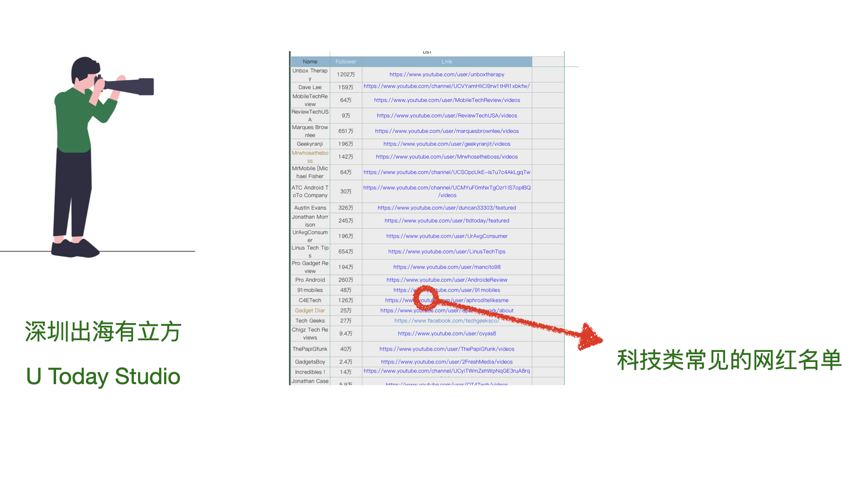Viewport: 868px width, 488px height.
Task: Select the 1202万 follower count cell
Action: pyautogui.click(x=346, y=75)
